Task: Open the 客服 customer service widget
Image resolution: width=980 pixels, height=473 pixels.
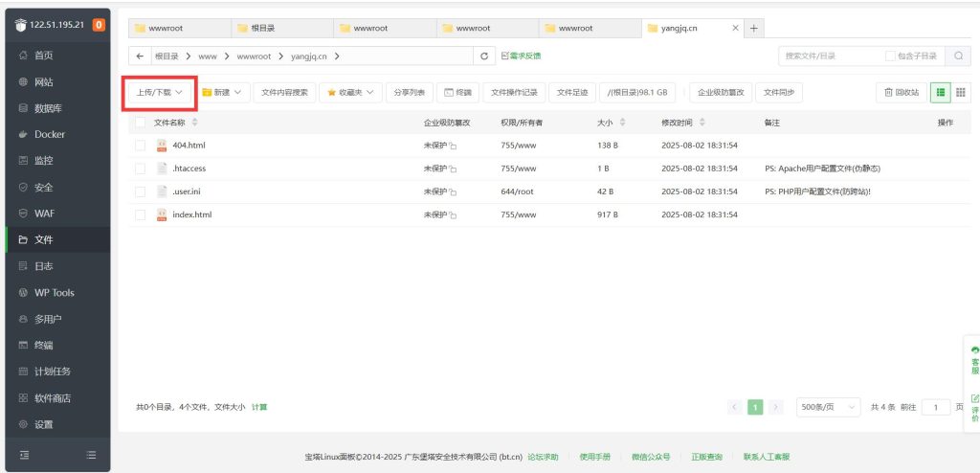Action: (974, 358)
